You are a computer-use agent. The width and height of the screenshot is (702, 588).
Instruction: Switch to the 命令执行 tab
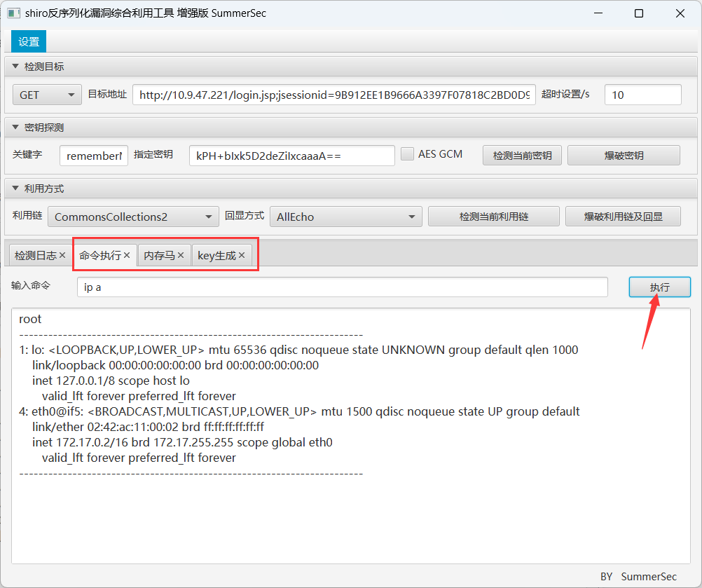point(100,255)
